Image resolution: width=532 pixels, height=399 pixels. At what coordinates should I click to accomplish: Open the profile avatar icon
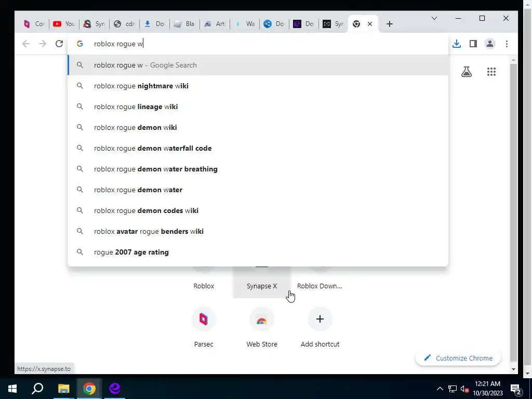point(490,44)
